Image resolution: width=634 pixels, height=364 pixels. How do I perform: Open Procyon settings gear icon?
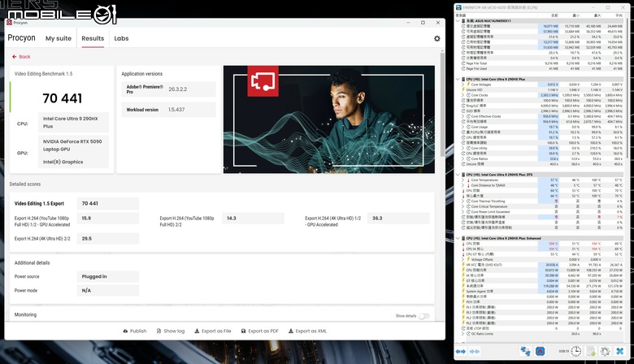437,38
